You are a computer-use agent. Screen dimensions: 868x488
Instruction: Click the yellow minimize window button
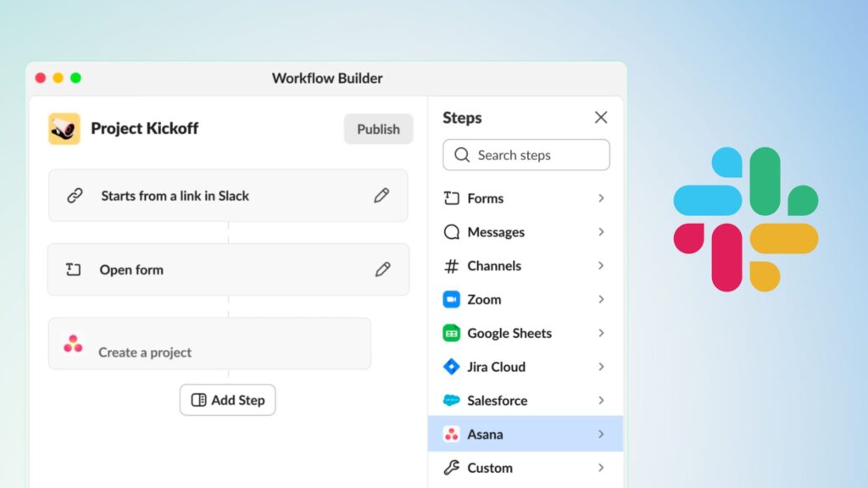click(58, 78)
